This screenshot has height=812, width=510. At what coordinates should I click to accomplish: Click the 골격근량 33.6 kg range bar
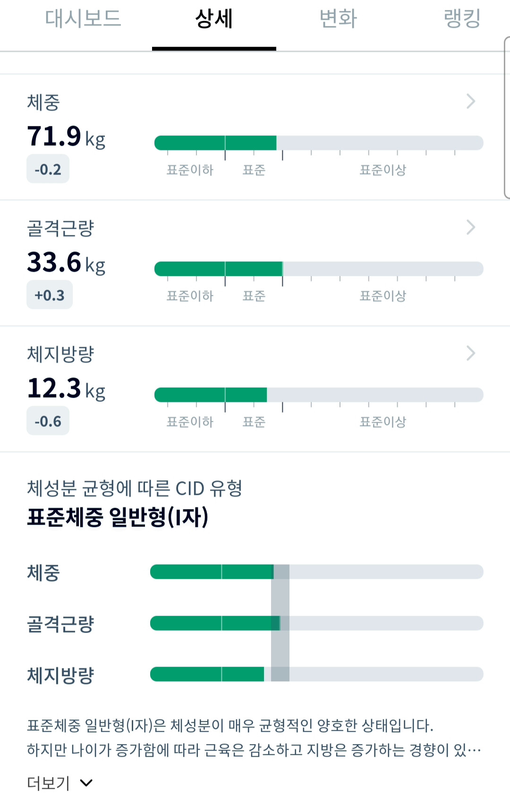coord(319,269)
